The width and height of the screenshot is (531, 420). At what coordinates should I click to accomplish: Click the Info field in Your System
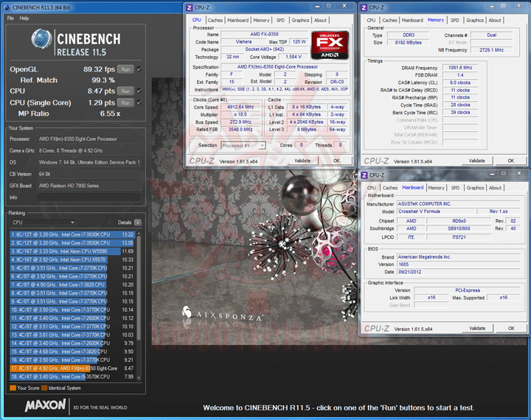tap(88, 197)
